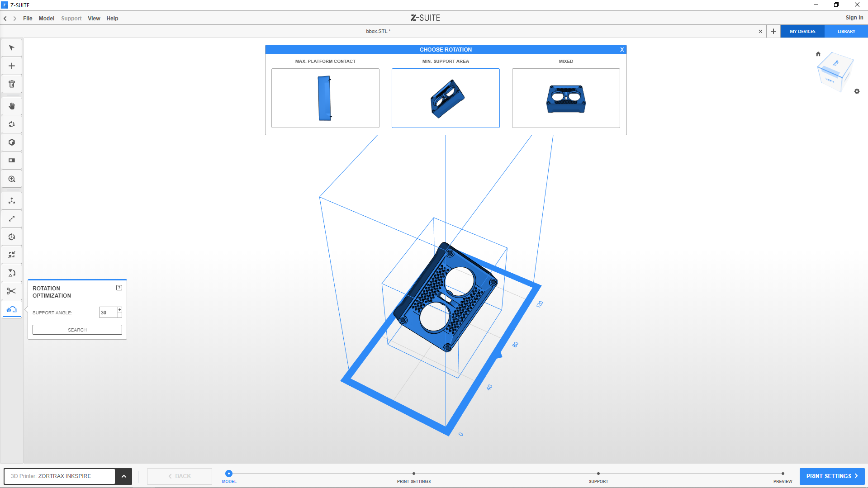
Task: Click the zoom magnifier tool
Action: (x=12, y=179)
